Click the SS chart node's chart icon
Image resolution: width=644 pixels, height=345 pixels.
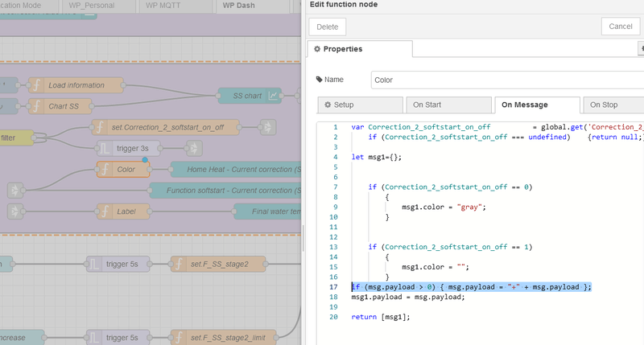(274, 96)
